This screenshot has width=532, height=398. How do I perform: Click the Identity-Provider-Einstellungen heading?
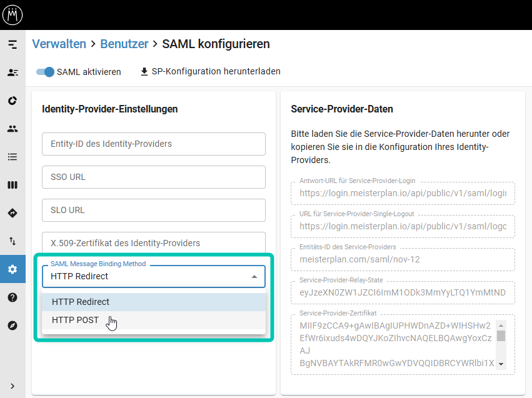pos(110,109)
